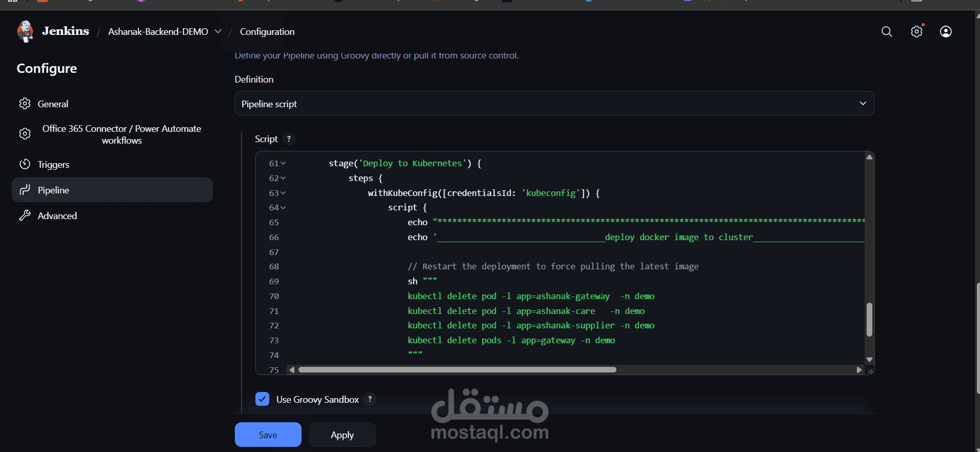Image resolution: width=980 pixels, height=452 pixels.
Task: Click the Use Groovy Sandbox label
Action: 317,399
